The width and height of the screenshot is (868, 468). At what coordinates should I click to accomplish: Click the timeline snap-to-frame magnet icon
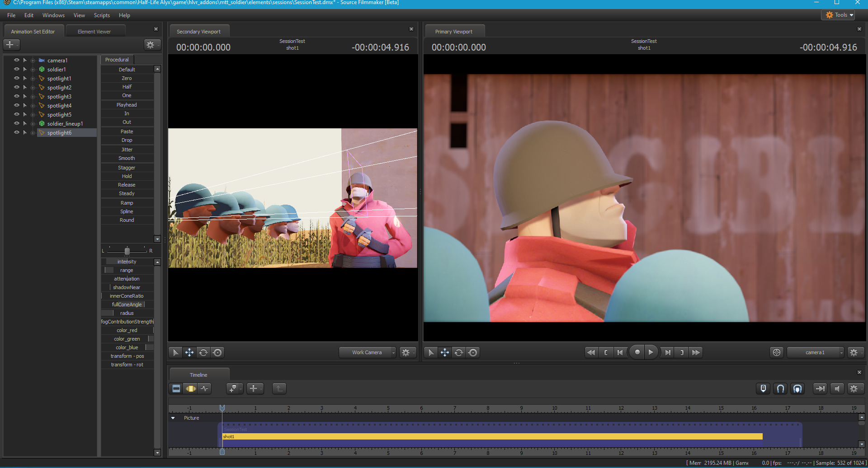(x=797, y=388)
